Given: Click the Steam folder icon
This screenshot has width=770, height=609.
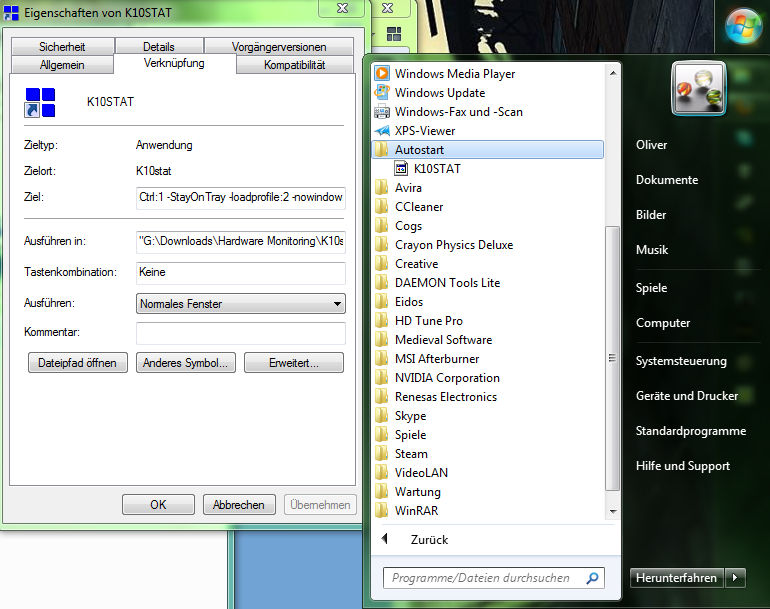Looking at the screenshot, I should 381,454.
